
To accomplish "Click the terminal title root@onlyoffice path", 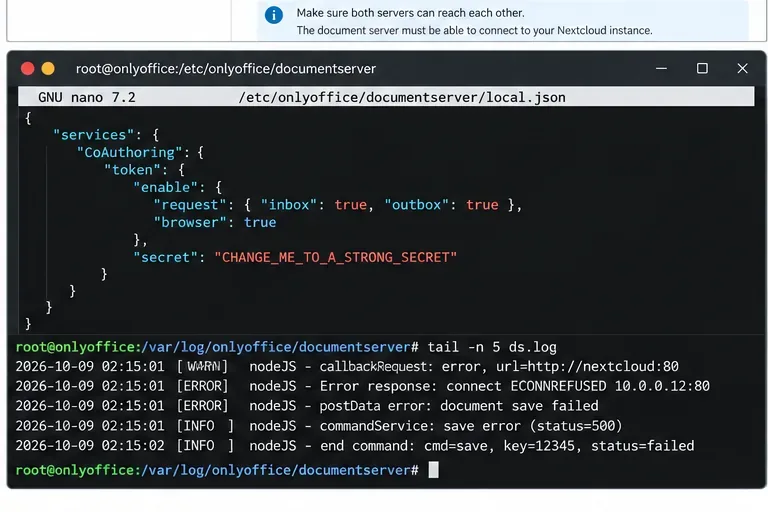I will tap(226, 69).
